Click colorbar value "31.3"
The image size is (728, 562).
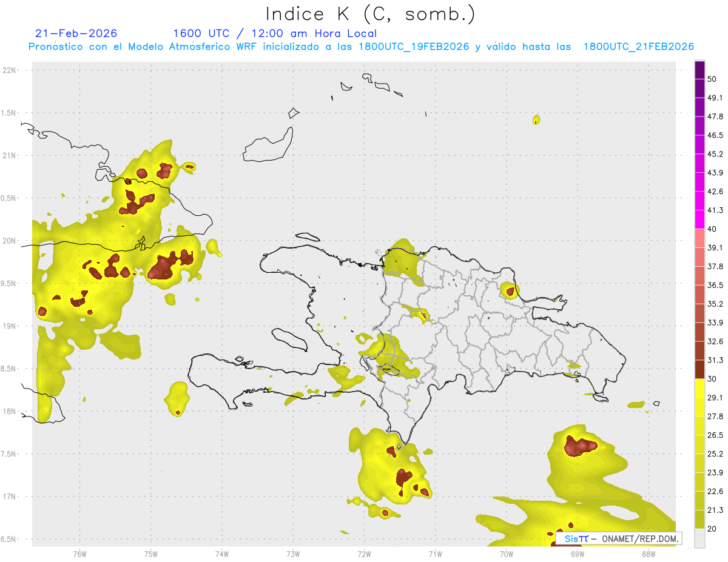715,360
